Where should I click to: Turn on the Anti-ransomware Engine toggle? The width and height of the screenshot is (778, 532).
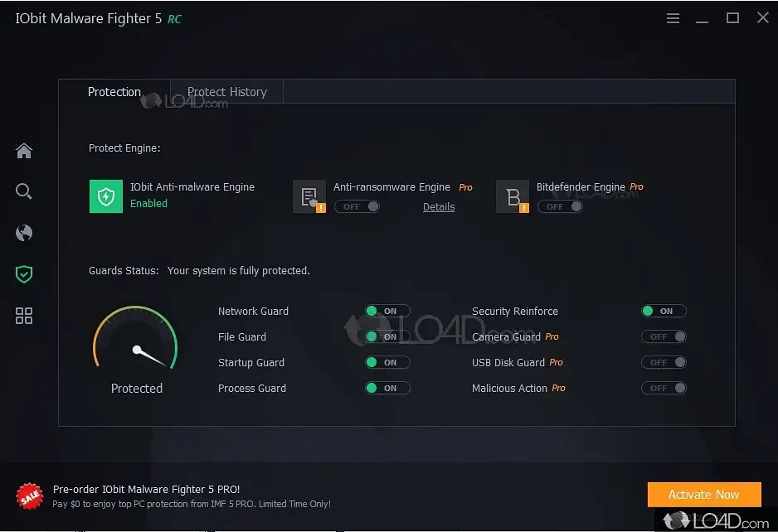pyautogui.click(x=357, y=206)
